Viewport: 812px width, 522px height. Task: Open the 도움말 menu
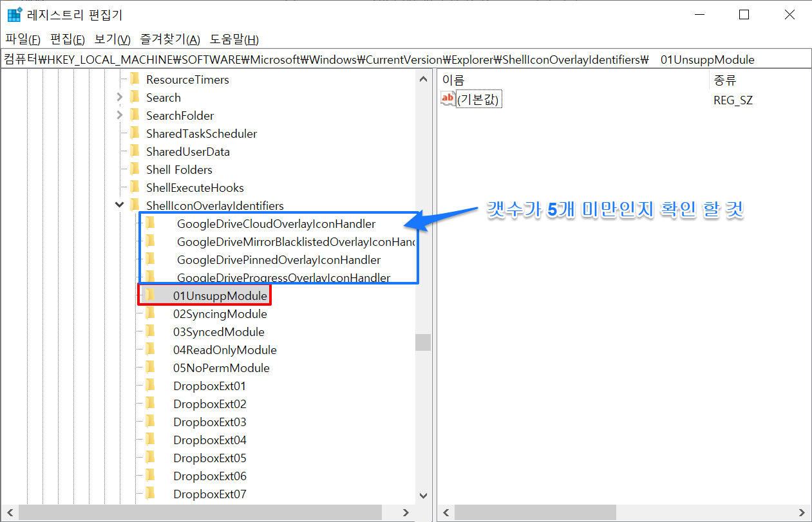click(x=234, y=39)
